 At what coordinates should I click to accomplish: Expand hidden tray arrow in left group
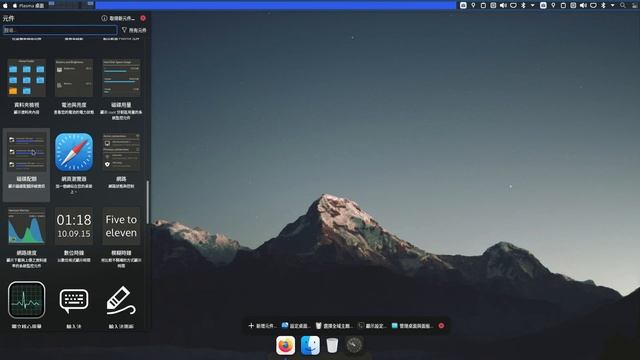pos(533,5)
